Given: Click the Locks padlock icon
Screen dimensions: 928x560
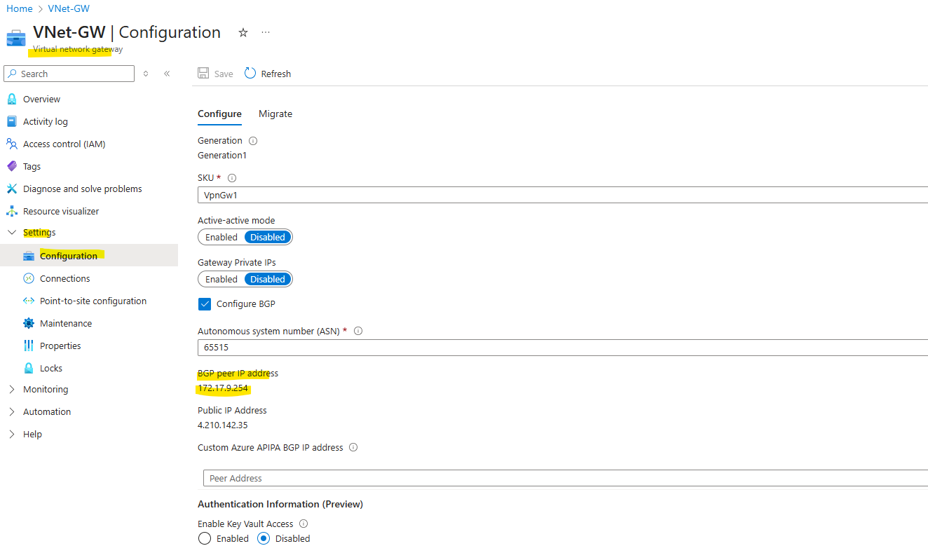Looking at the screenshot, I should pyautogui.click(x=29, y=368).
